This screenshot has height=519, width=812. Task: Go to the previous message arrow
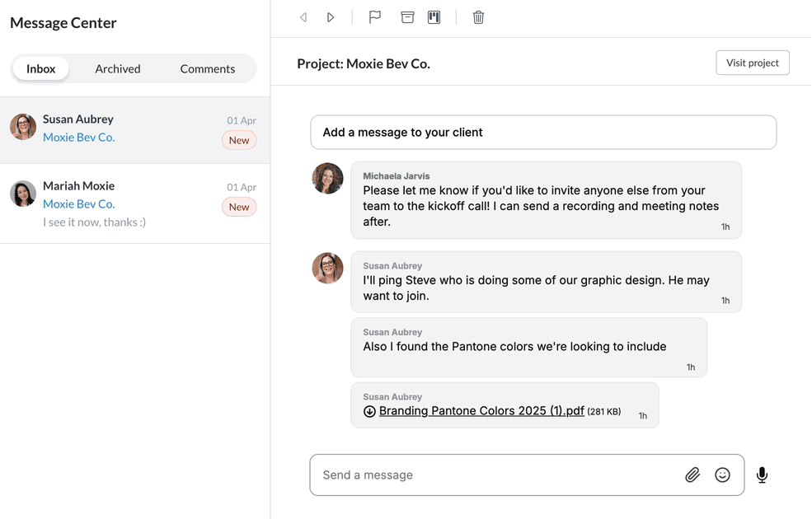(x=303, y=17)
